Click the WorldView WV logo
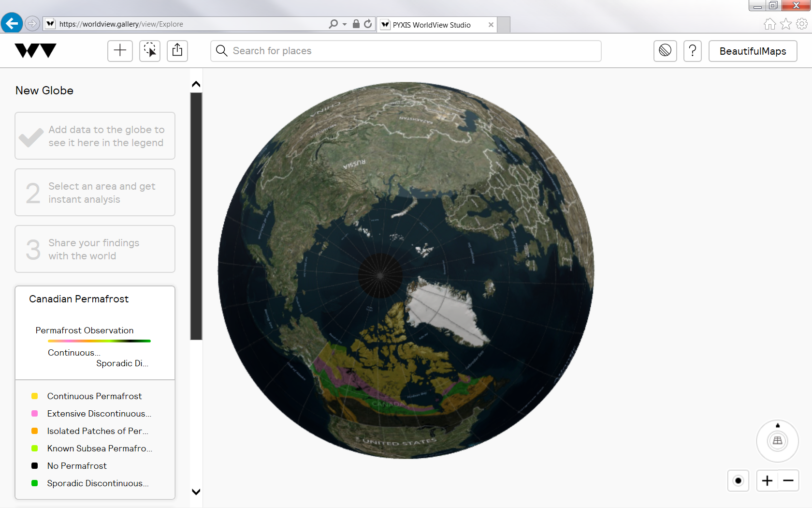 pos(35,50)
